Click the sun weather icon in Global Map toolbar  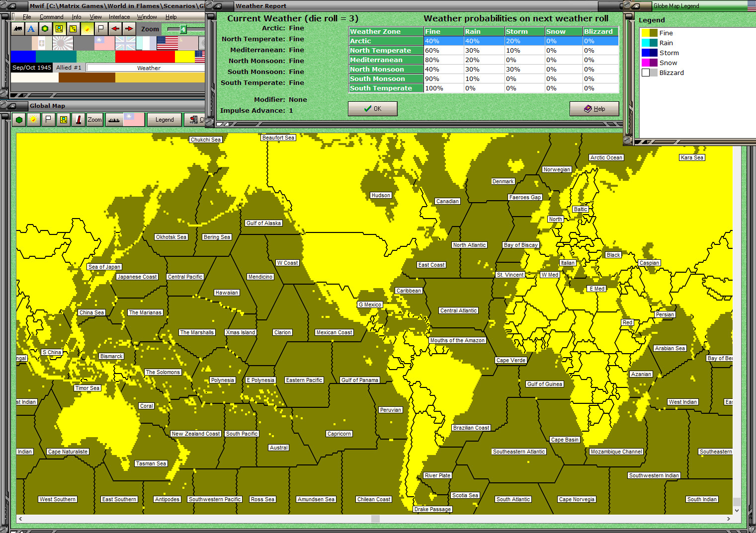tap(33, 120)
